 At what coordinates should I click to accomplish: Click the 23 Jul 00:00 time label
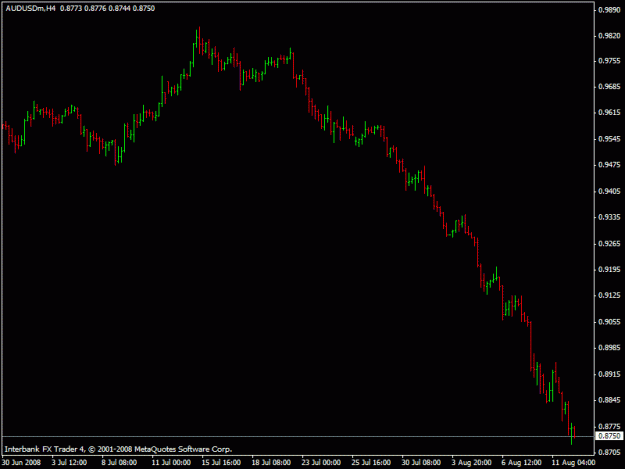tap(321, 463)
